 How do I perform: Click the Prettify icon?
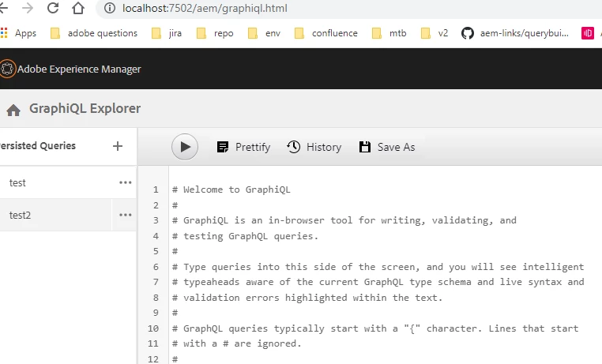(x=223, y=147)
